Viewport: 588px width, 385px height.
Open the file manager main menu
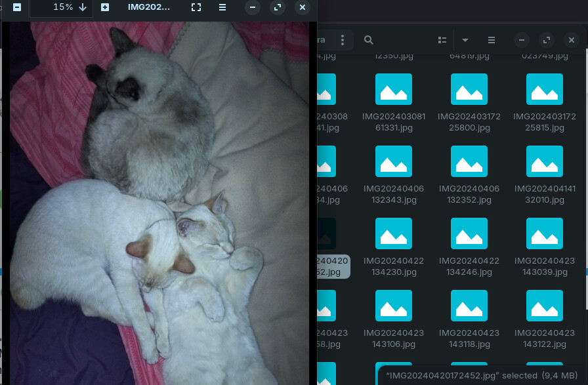pos(492,40)
